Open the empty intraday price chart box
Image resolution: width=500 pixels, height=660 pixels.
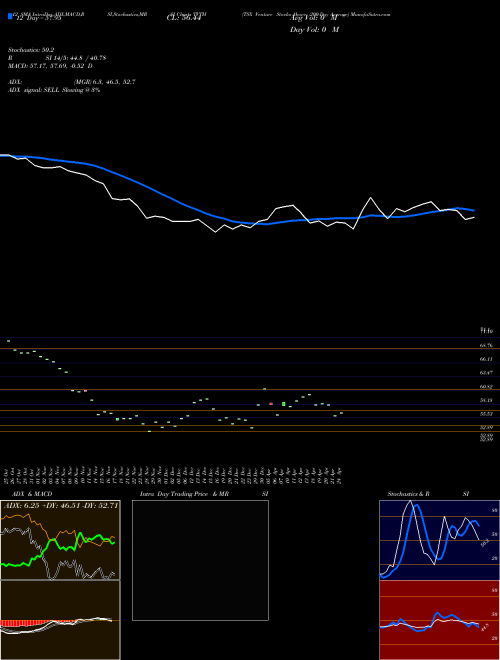pyautogui.click(x=200, y=560)
